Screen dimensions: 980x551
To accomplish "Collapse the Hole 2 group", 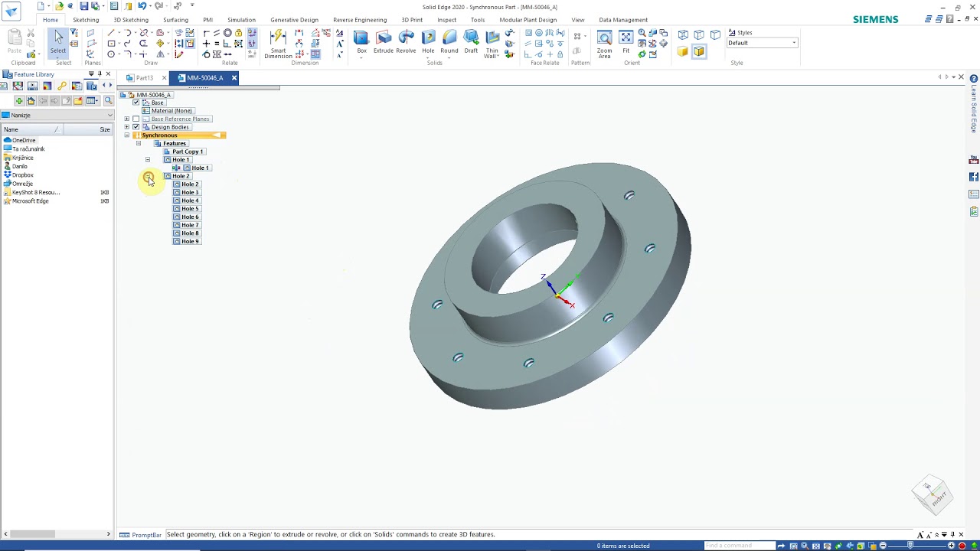I will 148,177.
